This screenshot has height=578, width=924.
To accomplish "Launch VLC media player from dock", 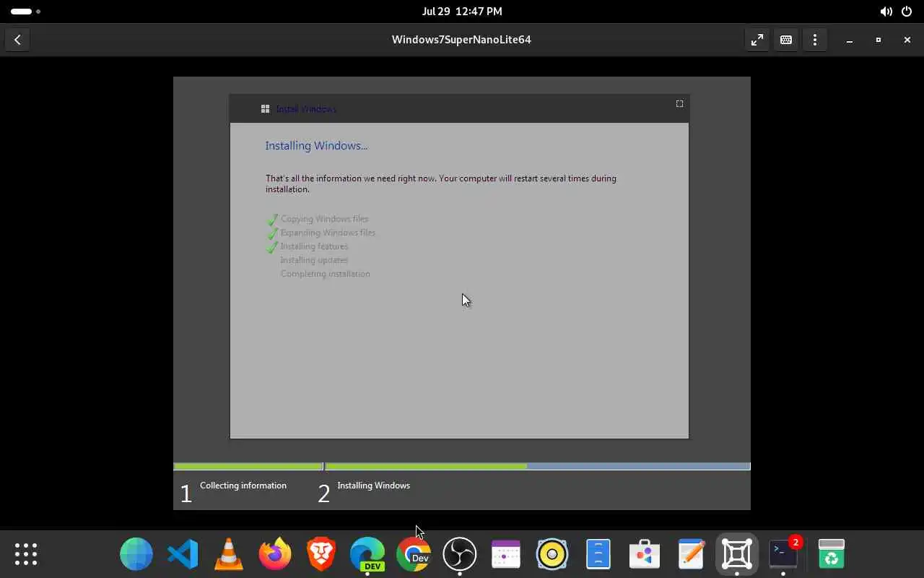I will (229, 554).
